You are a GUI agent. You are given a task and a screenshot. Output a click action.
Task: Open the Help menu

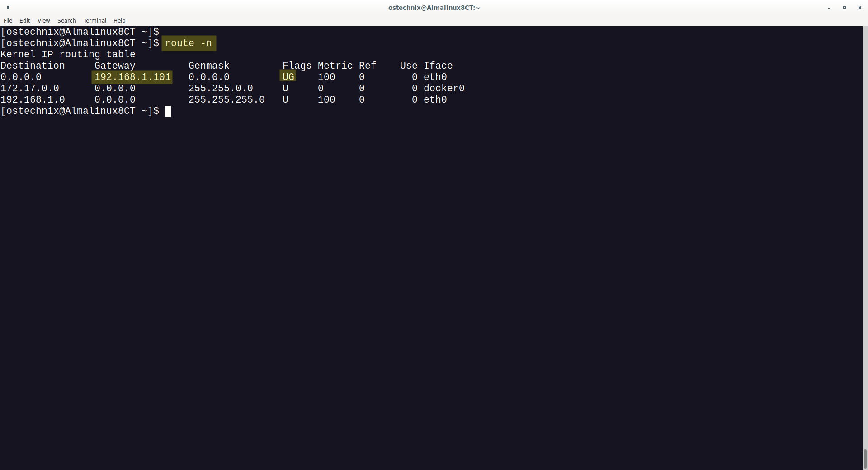point(119,21)
